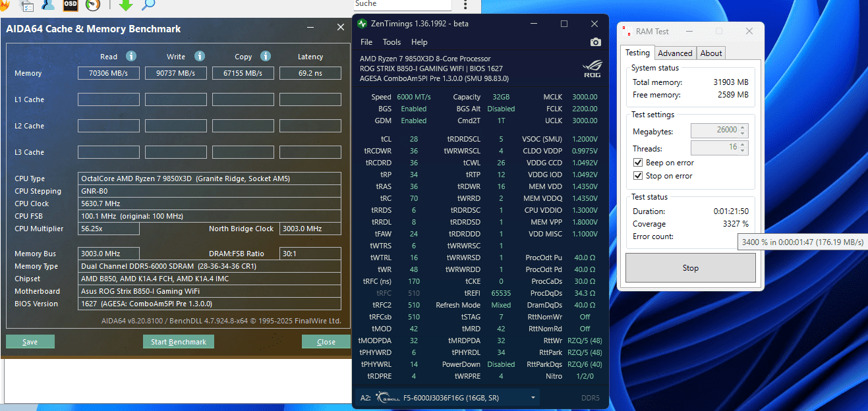Click the user silhouette icon in the toolbar
Image resolution: width=868 pixels, height=411 pixels.
[47, 5]
